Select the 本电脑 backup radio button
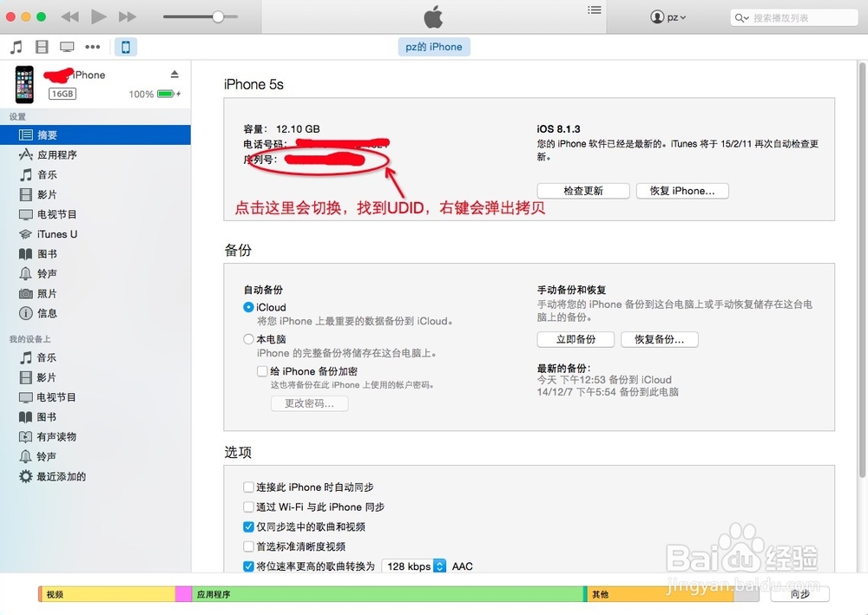This screenshot has height=615, width=868. click(248, 339)
